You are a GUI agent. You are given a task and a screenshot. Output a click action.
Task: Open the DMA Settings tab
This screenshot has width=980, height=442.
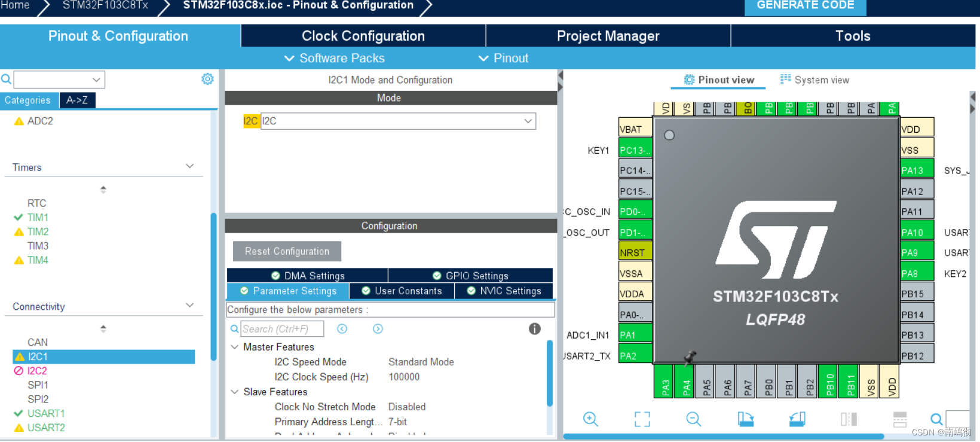pos(308,275)
